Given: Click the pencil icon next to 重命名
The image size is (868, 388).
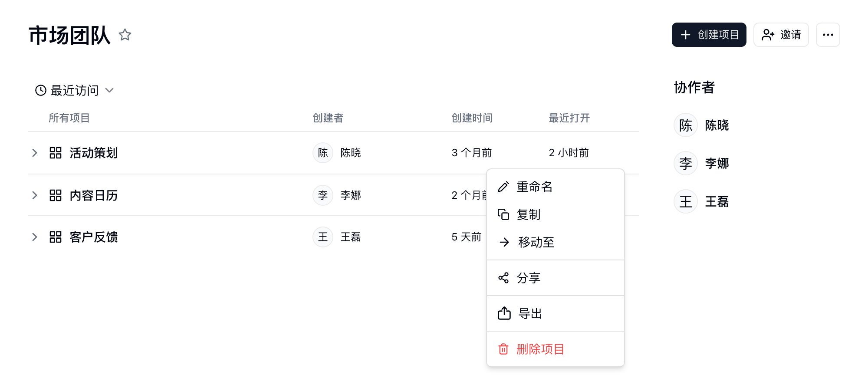Looking at the screenshot, I should (x=503, y=187).
